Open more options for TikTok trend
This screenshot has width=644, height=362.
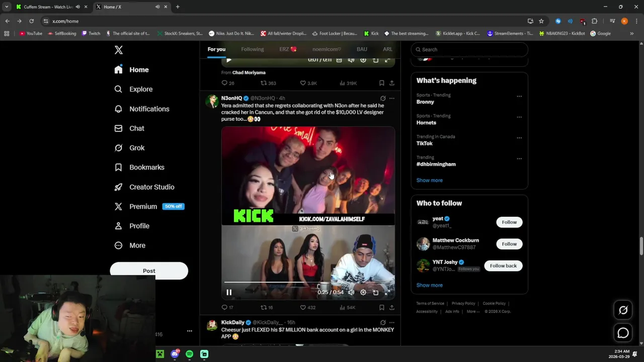click(x=519, y=138)
